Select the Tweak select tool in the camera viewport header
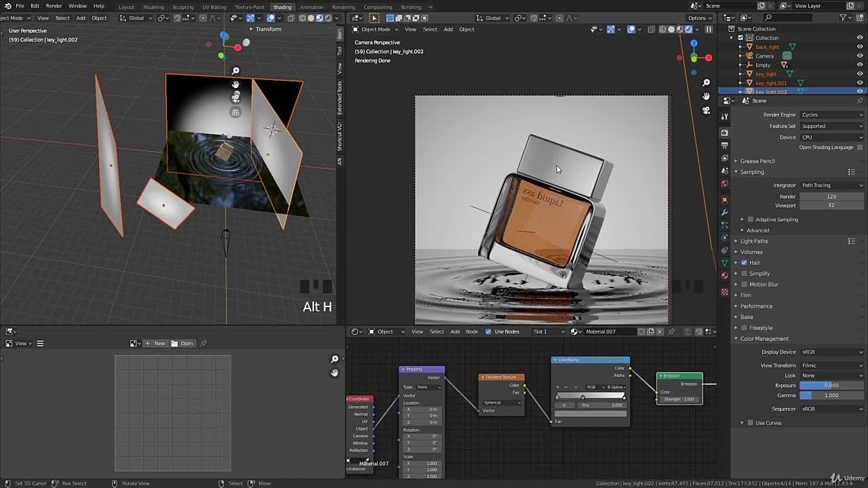 374,18
